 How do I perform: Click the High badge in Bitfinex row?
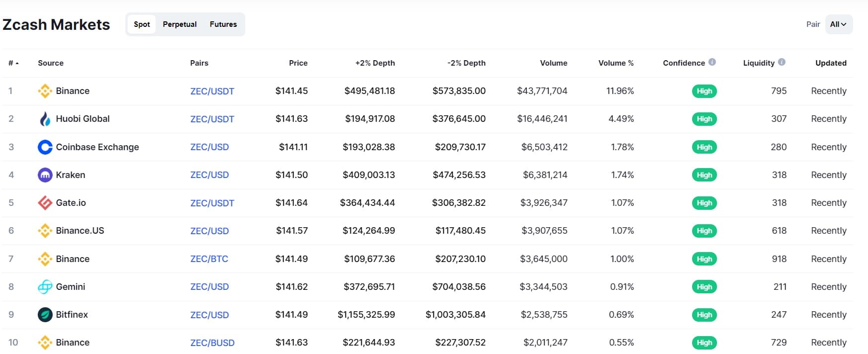coord(704,315)
